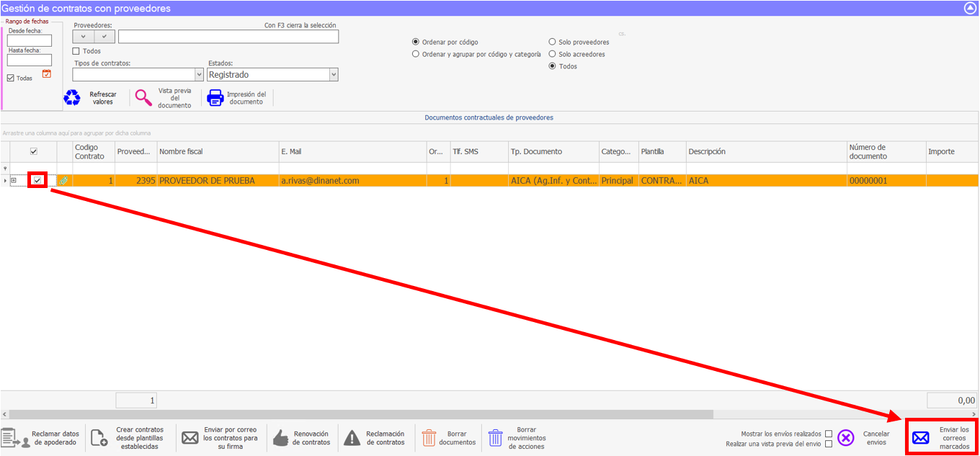Open Vista previa del documento magnifier
980x456 pixels.
[x=144, y=98]
